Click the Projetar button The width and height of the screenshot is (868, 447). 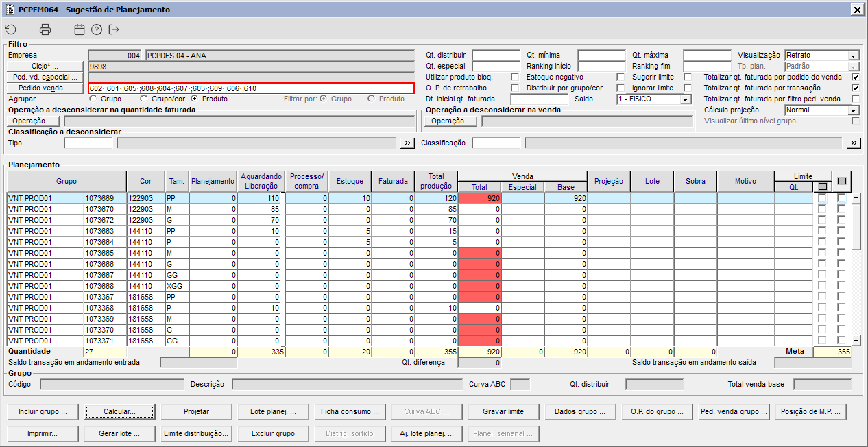(x=197, y=412)
